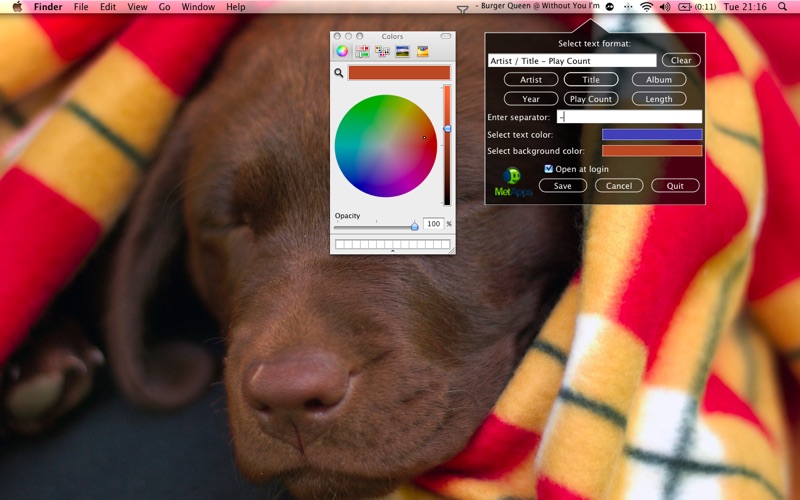
Task: Open the Edit menu
Action: pos(108,7)
